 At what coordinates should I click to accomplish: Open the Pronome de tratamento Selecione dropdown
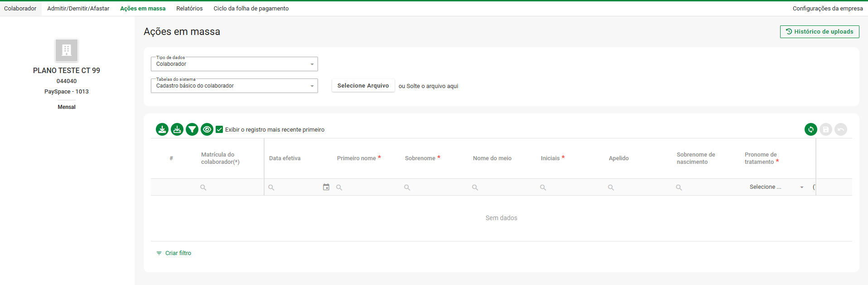[776, 187]
